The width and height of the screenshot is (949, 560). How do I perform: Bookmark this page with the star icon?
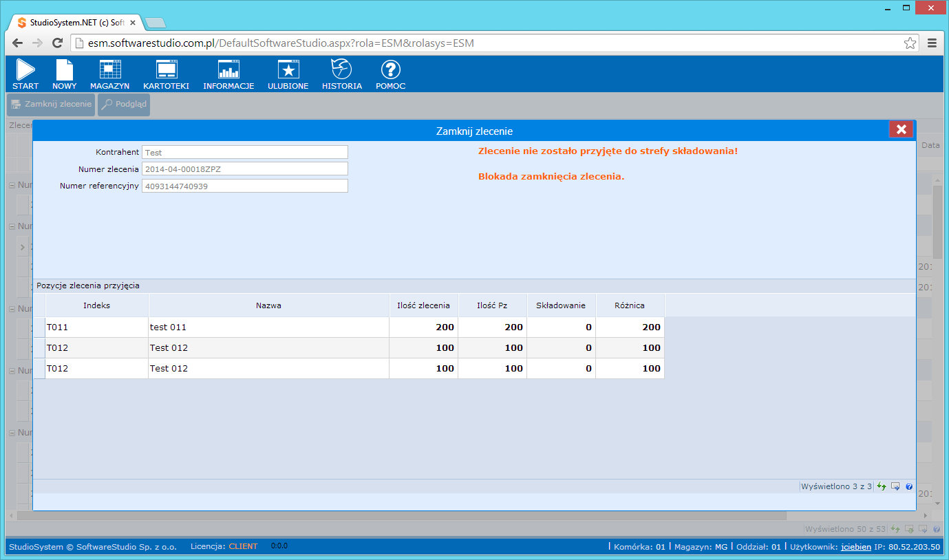click(x=910, y=43)
